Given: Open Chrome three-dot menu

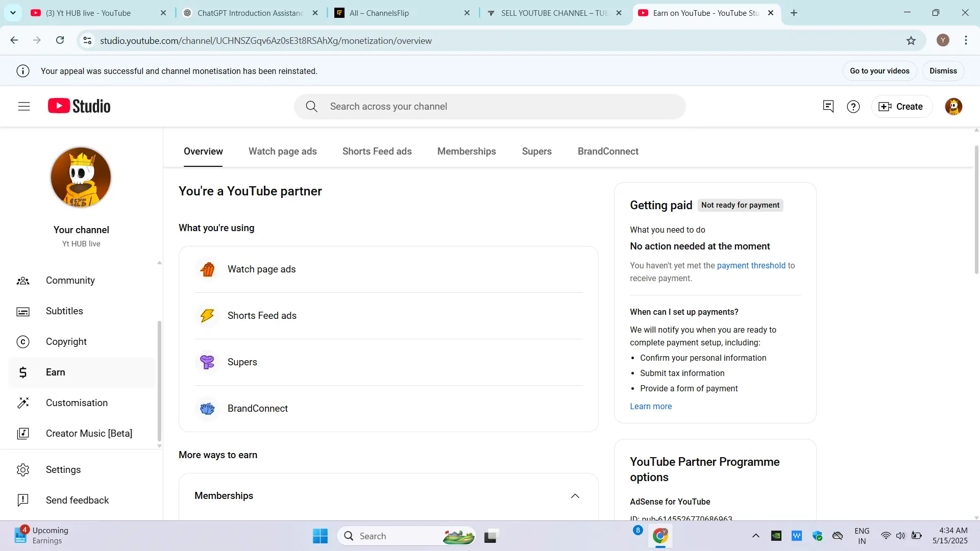Looking at the screenshot, I should 966,40.
